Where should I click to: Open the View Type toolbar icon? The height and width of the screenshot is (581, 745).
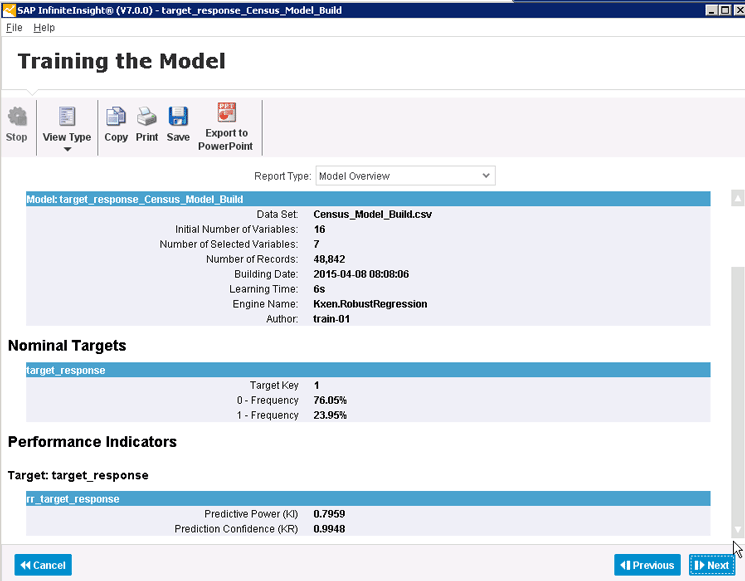pyautogui.click(x=67, y=117)
